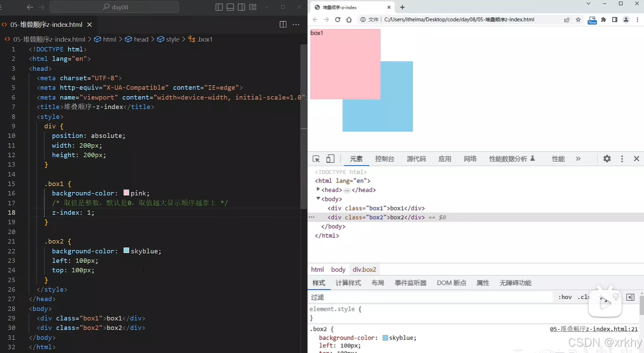644x353 pixels.
Task: Split the editor to the right
Action: point(283,24)
